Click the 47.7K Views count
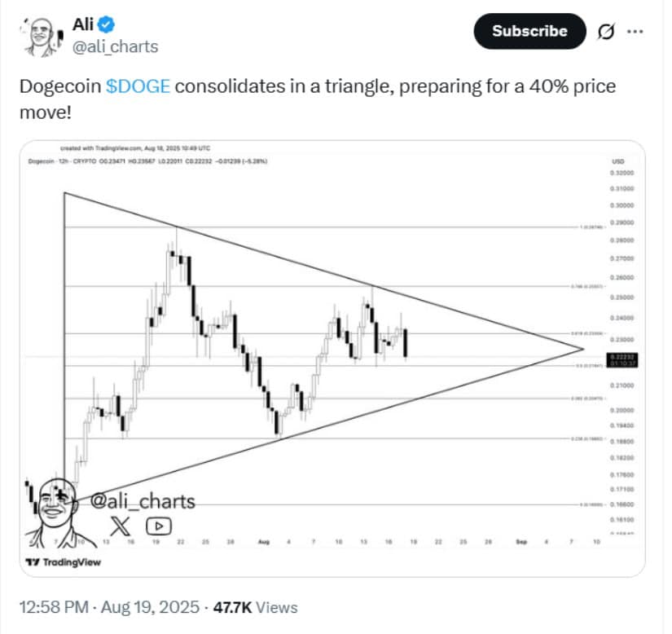672x634 pixels. click(255, 607)
